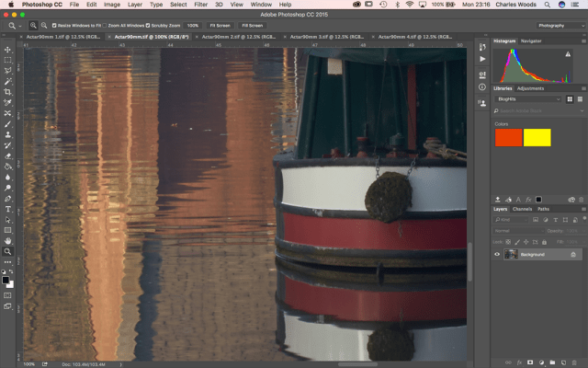This screenshot has height=368, width=588.
Task: Switch to the Channels tab
Action: (522, 209)
